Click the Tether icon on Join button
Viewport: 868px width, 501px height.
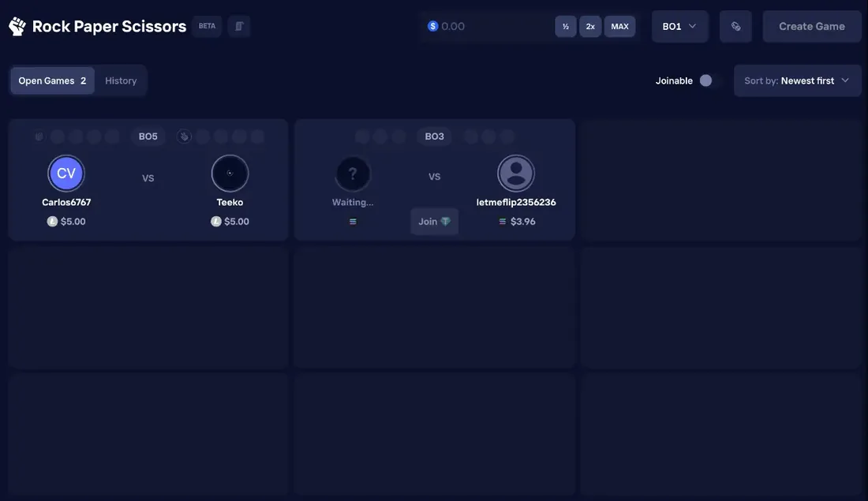(446, 222)
